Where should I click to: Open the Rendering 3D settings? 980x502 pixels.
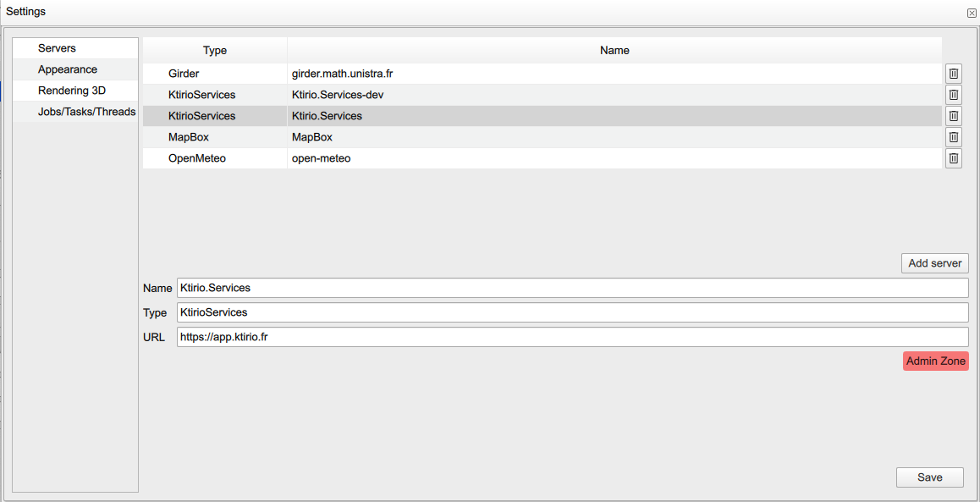point(66,90)
